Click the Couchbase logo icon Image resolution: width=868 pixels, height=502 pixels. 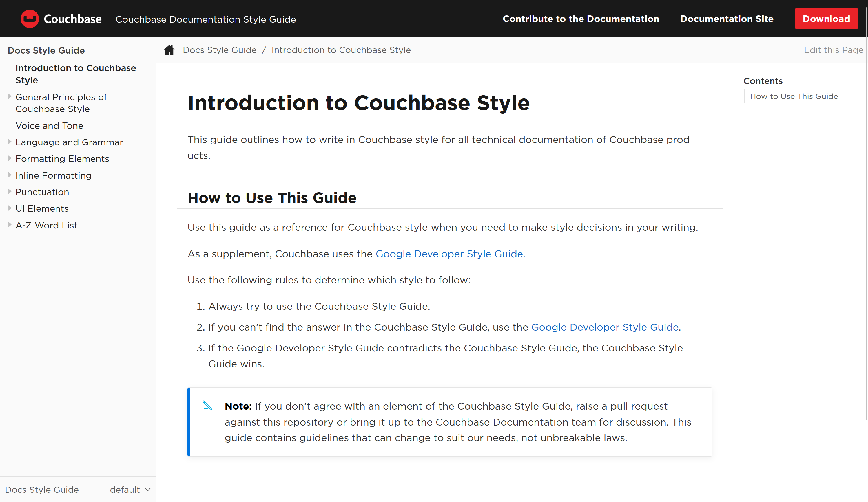click(30, 19)
